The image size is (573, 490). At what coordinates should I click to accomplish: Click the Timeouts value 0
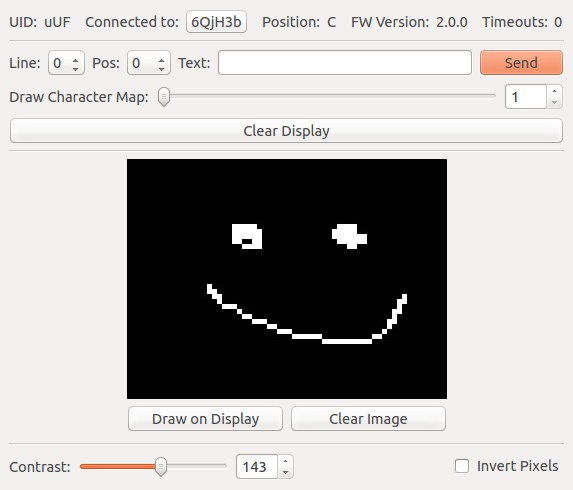(x=558, y=22)
